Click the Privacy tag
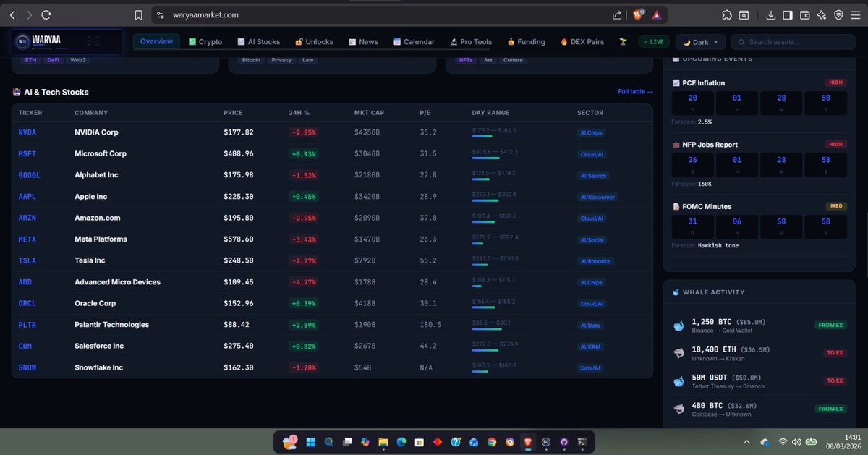This screenshot has width=868, height=455. pyautogui.click(x=283, y=60)
